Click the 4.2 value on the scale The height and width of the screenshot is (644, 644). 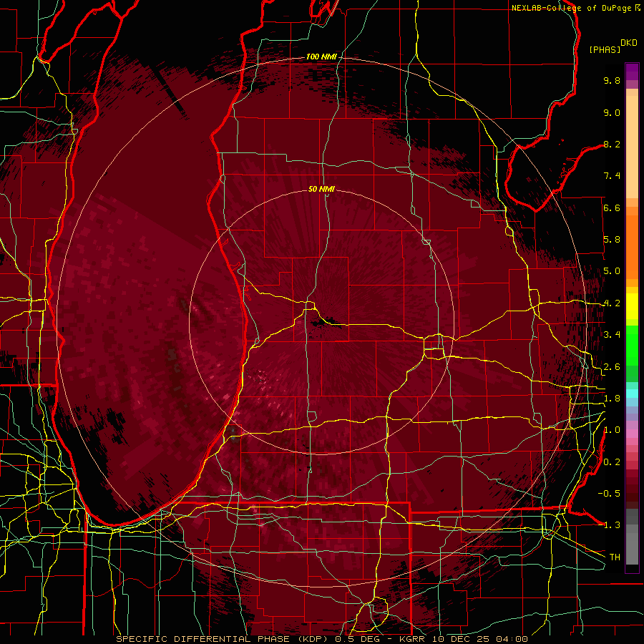tap(612, 303)
